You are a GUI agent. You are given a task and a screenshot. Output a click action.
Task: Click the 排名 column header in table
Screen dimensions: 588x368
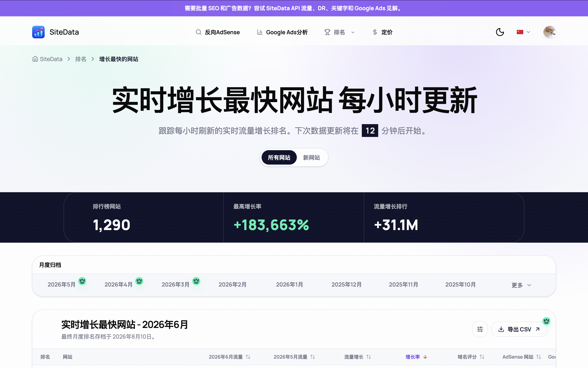[x=45, y=357]
